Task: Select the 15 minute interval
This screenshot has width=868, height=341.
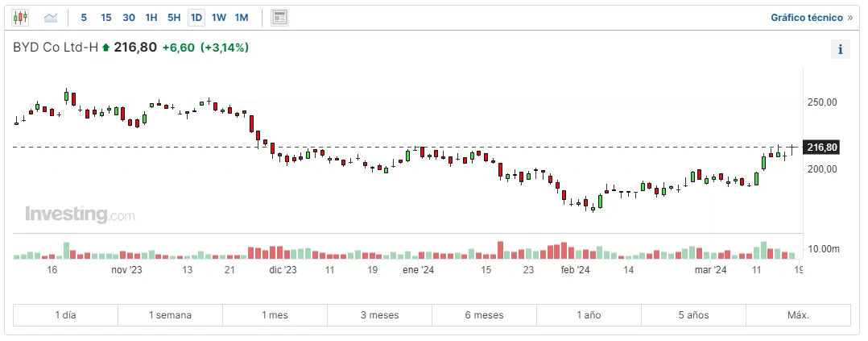Action: point(106,17)
